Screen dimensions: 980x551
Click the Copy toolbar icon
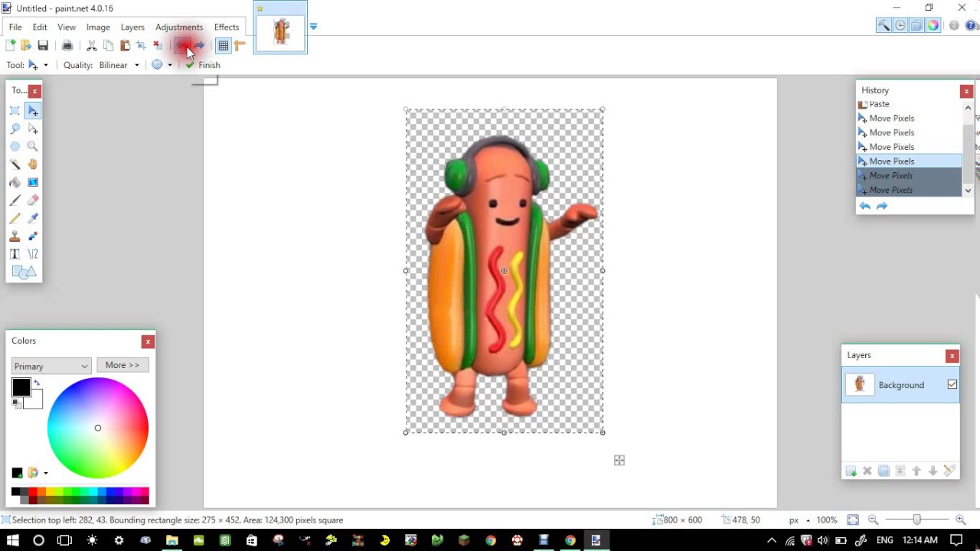point(108,46)
